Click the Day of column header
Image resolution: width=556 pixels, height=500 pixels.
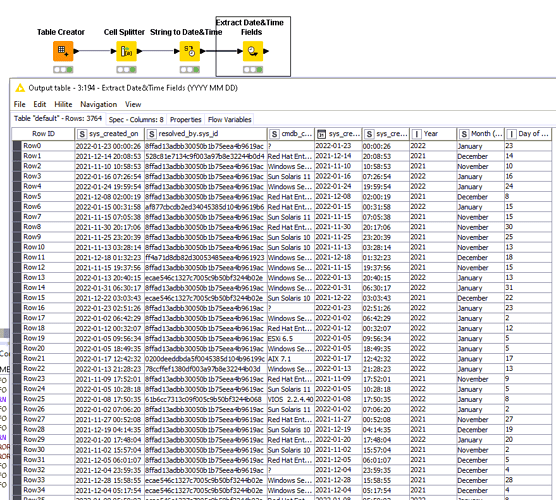click(528, 134)
